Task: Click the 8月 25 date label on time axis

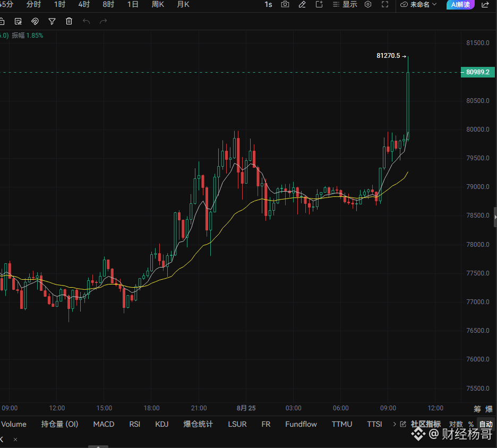Action: click(x=246, y=408)
